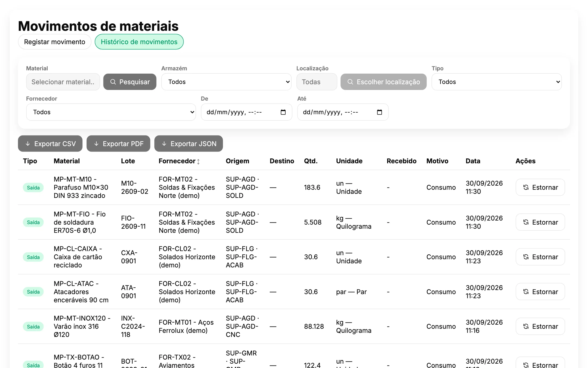Click quantity 5.508 cell
This screenshot has width=588, height=368.
point(313,222)
